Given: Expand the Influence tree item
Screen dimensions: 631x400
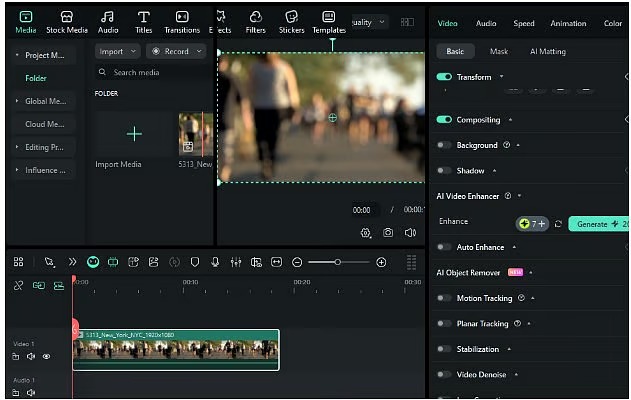Looking at the screenshot, I should [17, 170].
